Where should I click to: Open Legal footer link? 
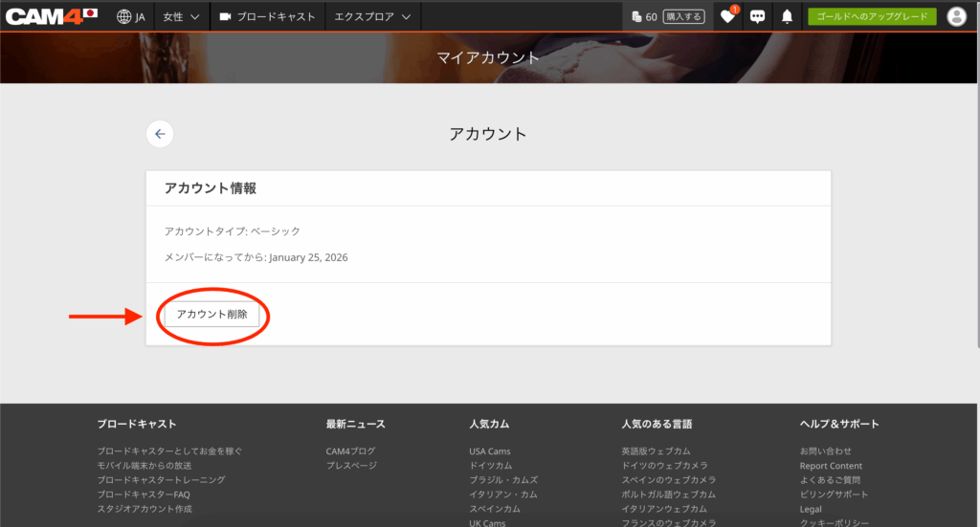tap(811, 509)
